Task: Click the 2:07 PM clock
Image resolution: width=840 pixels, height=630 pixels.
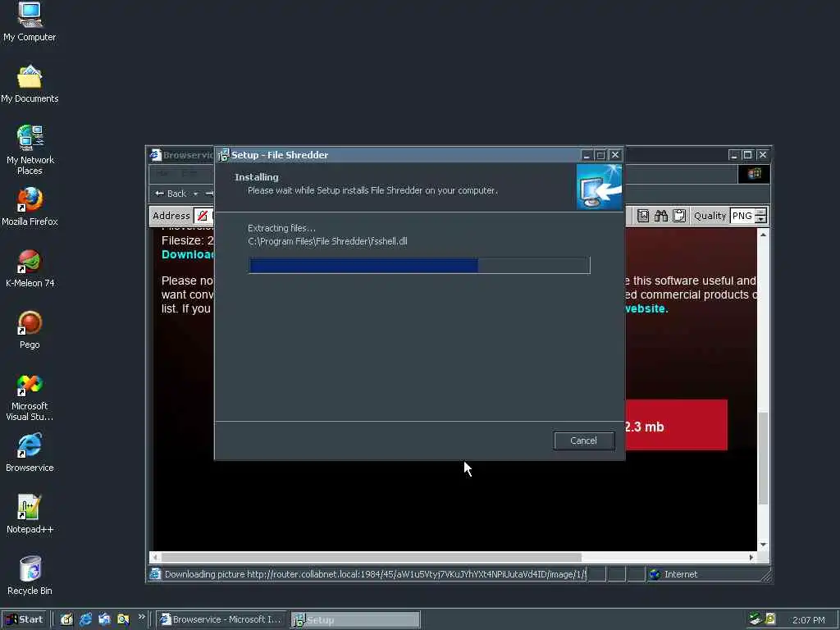Action: [x=809, y=620]
